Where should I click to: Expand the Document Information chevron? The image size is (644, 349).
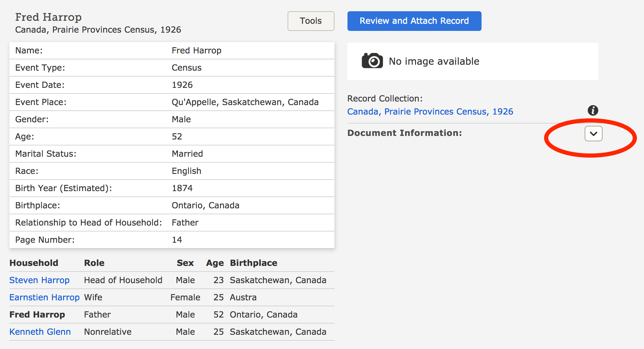coord(593,134)
